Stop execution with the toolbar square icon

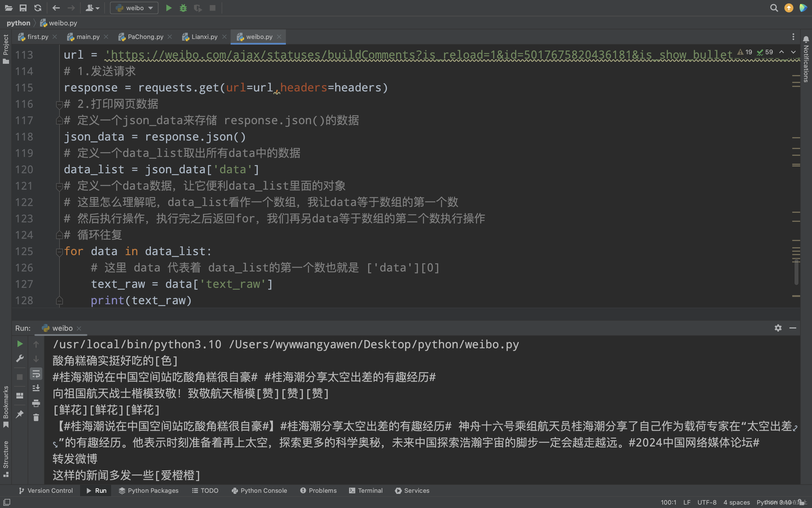(x=212, y=8)
